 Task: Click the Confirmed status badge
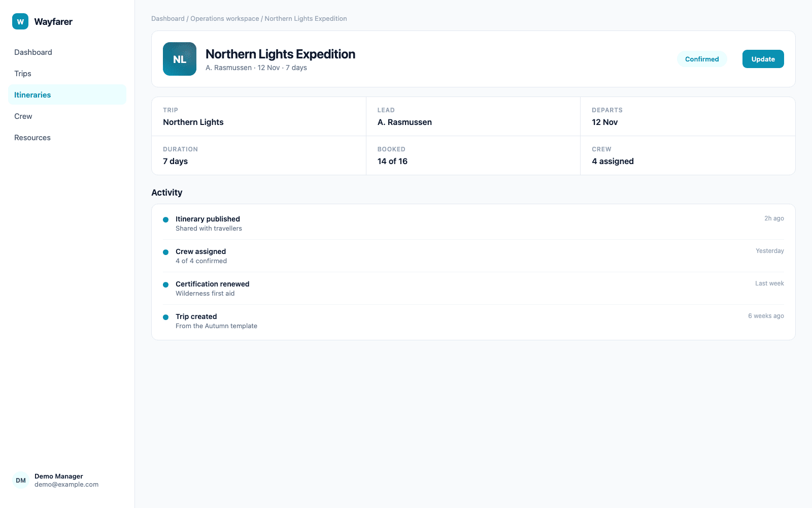tap(702, 59)
